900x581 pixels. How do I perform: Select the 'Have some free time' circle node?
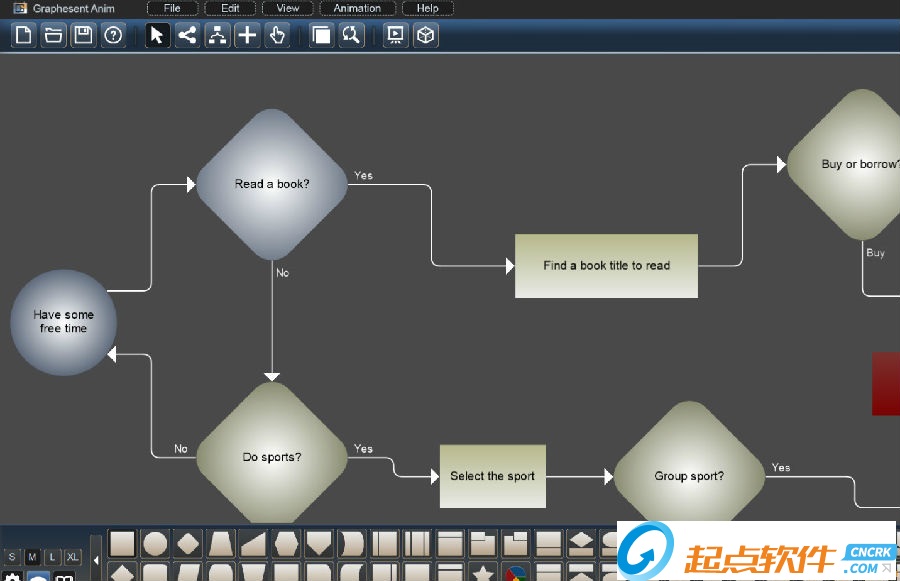63,322
